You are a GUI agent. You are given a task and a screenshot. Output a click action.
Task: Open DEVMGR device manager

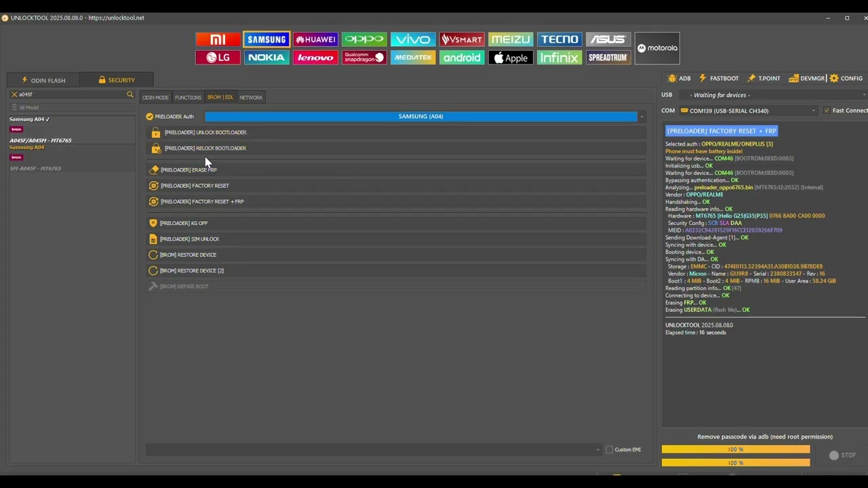click(807, 79)
